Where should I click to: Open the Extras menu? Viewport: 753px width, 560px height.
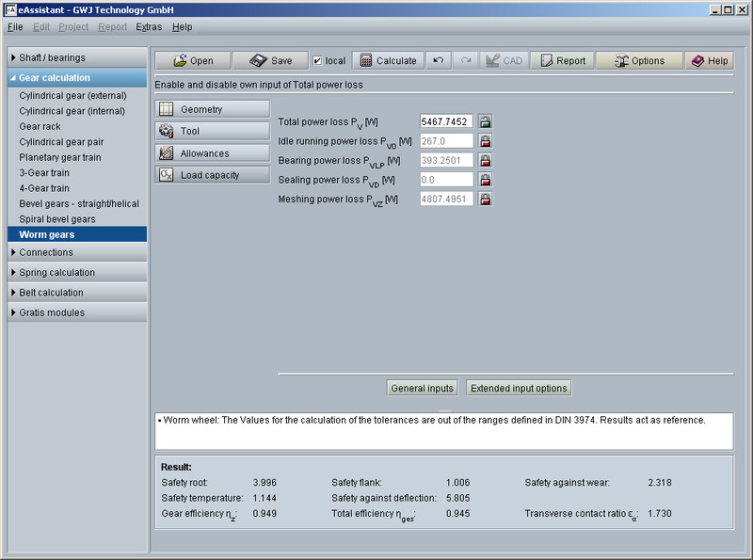click(149, 27)
